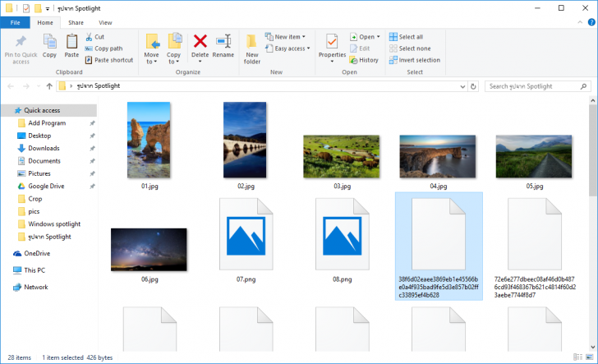Click the Pin to Quick access icon
This screenshot has height=364, width=598.
(21, 41)
